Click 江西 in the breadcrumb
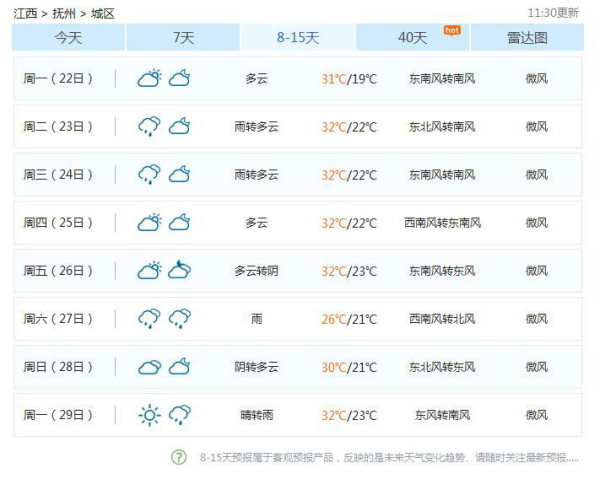 [25, 14]
